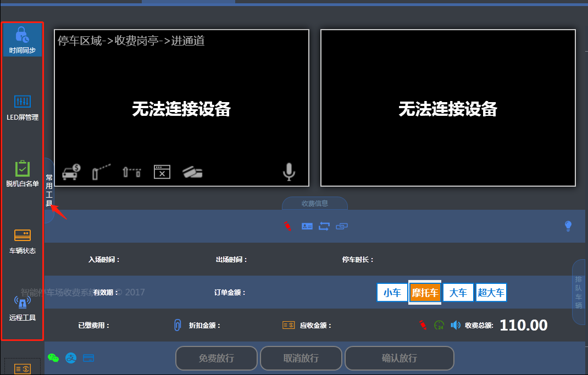Image resolution: width=588 pixels, height=375 pixels.
Task: Click the microphone icon in video panel
Action: coord(289,172)
